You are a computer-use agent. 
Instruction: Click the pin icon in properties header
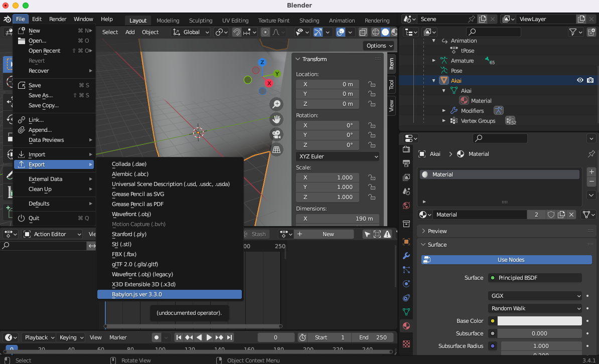coord(591,154)
